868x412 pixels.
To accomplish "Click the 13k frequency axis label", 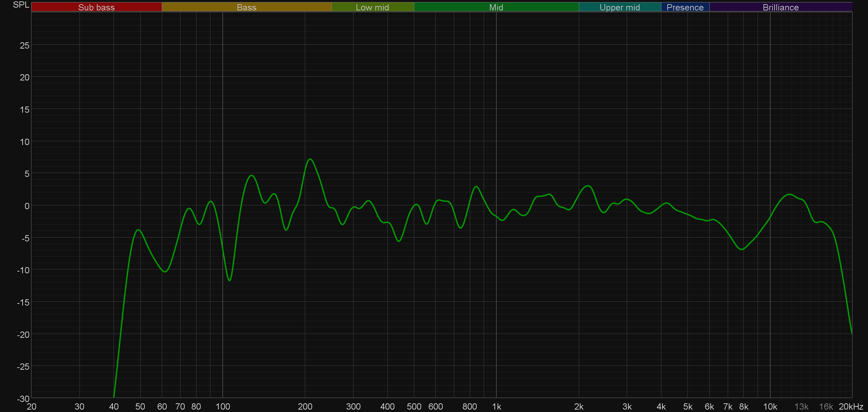I will click(x=801, y=406).
